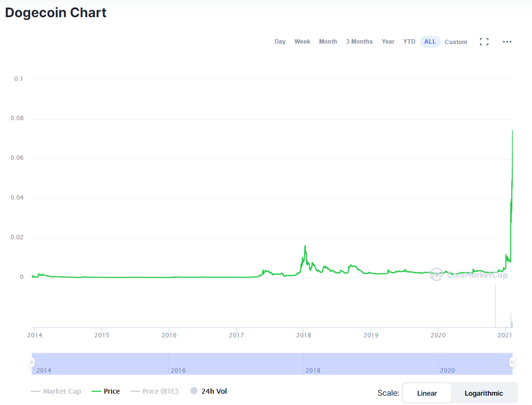The height and width of the screenshot is (405, 532).
Task: Switch to YTD range
Action: coord(409,42)
